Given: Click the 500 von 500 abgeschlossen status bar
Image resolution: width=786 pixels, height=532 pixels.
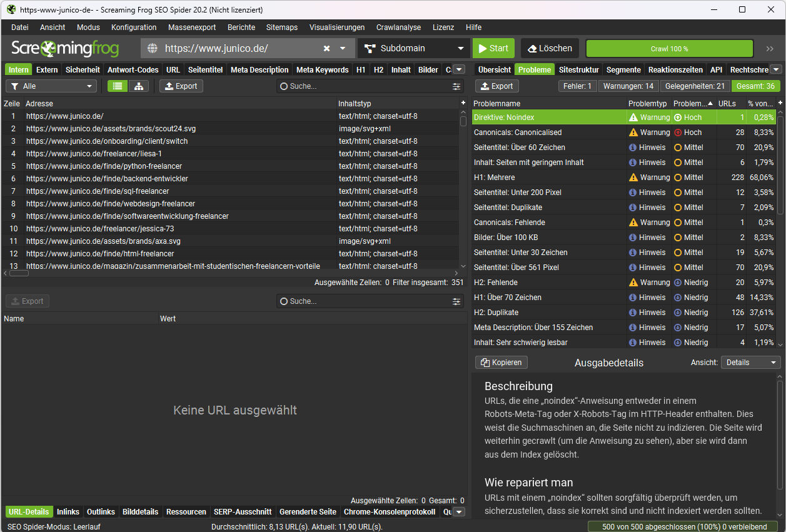Looking at the screenshot, I should pos(683,527).
